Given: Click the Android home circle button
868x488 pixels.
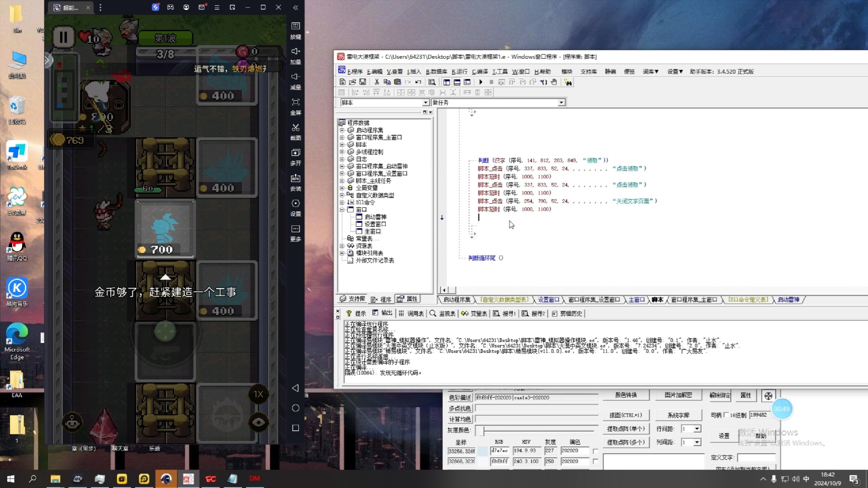Looking at the screenshot, I should tap(296, 408).
